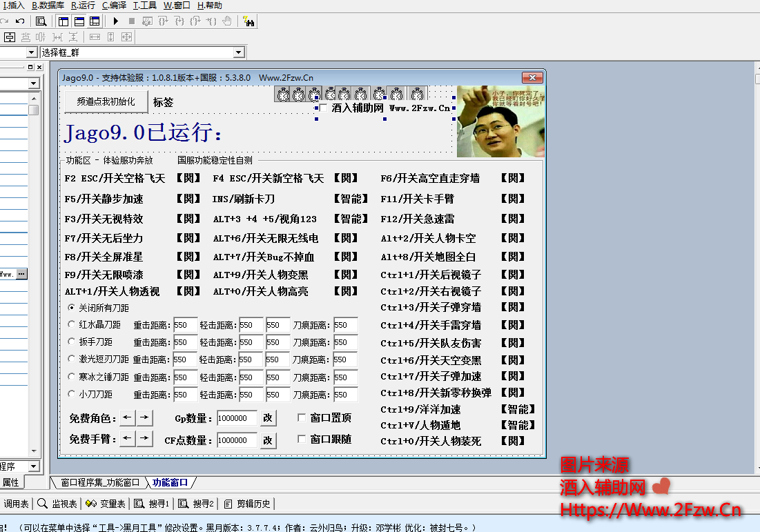Select the first timer clock component
This screenshot has width=760, height=532.
pyautogui.click(x=283, y=94)
